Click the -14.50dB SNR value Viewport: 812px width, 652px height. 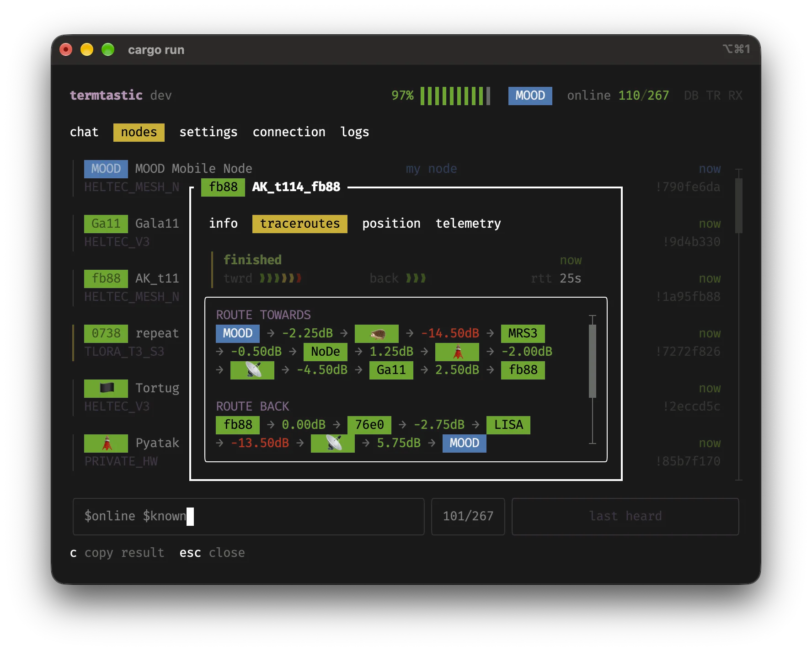450,333
